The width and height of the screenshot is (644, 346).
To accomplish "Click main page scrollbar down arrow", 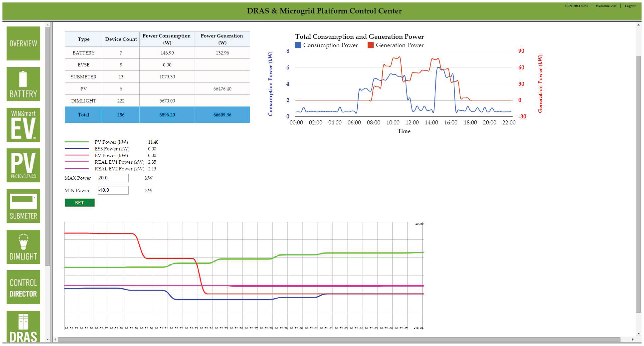I will [639, 333].
